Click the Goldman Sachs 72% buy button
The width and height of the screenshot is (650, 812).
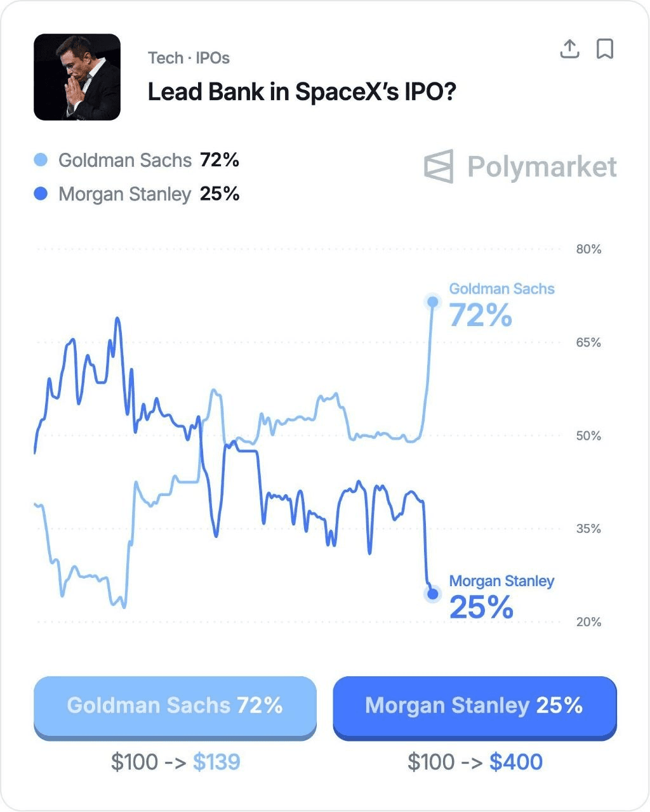click(175, 706)
